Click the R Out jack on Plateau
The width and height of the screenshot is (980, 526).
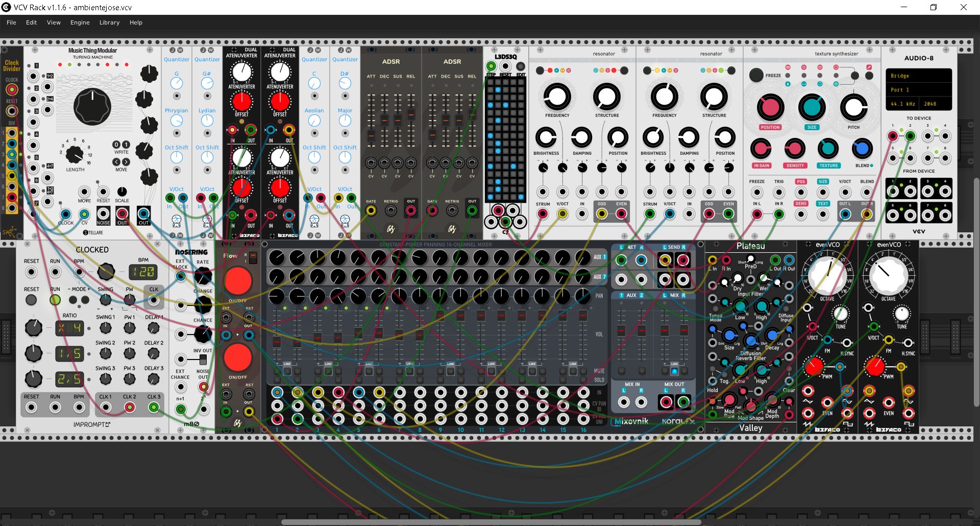point(789,260)
